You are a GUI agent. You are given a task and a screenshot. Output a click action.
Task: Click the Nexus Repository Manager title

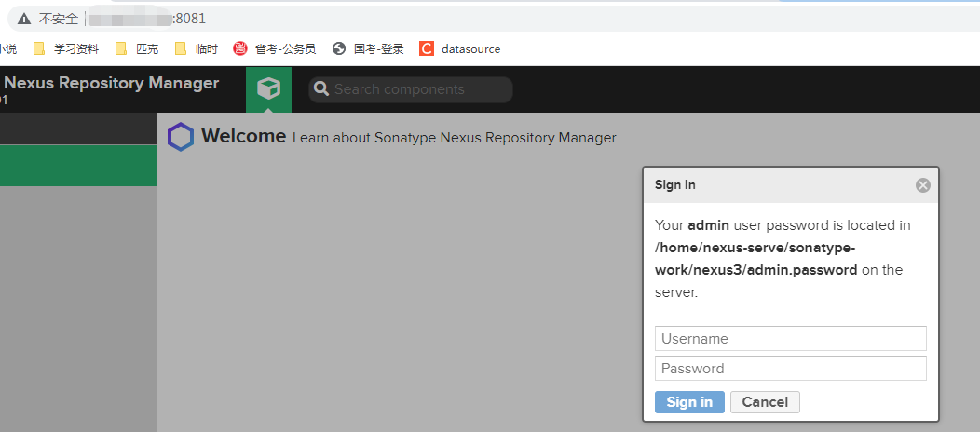tap(111, 83)
